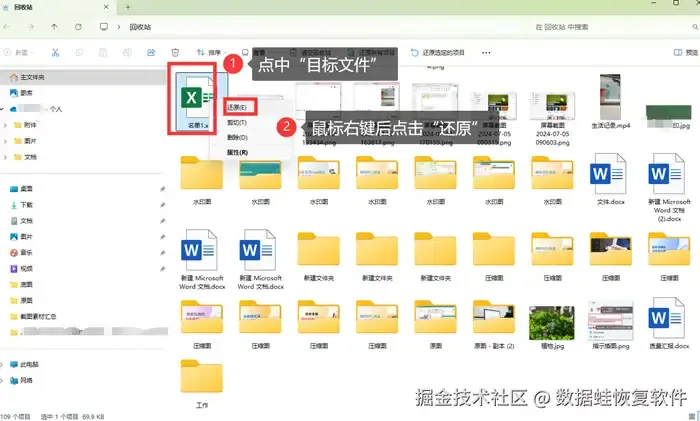Open the three-dots See more menu
Image resolution: width=700 pixels, height=421 pixels.
(x=486, y=53)
